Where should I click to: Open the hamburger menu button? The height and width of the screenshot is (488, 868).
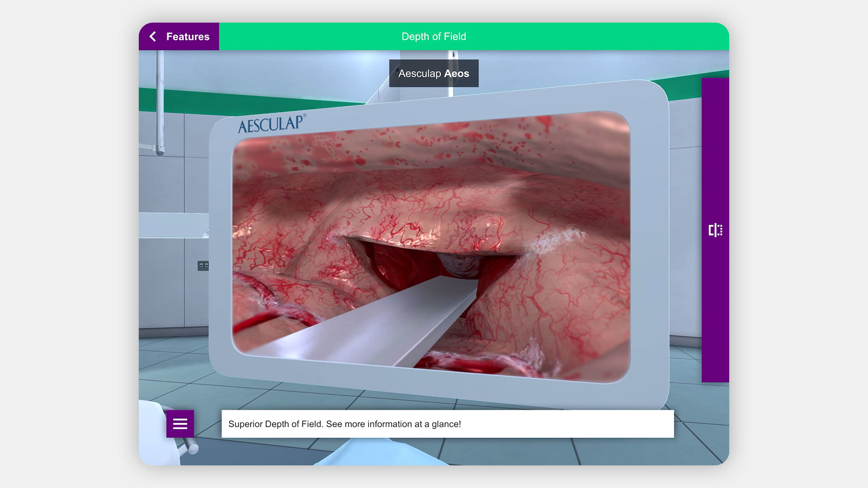(180, 424)
